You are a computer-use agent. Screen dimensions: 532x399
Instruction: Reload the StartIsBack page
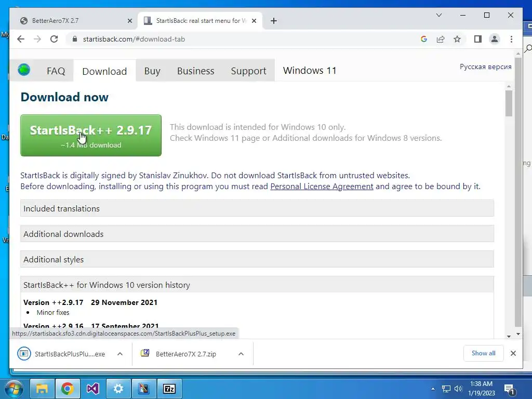click(x=54, y=39)
